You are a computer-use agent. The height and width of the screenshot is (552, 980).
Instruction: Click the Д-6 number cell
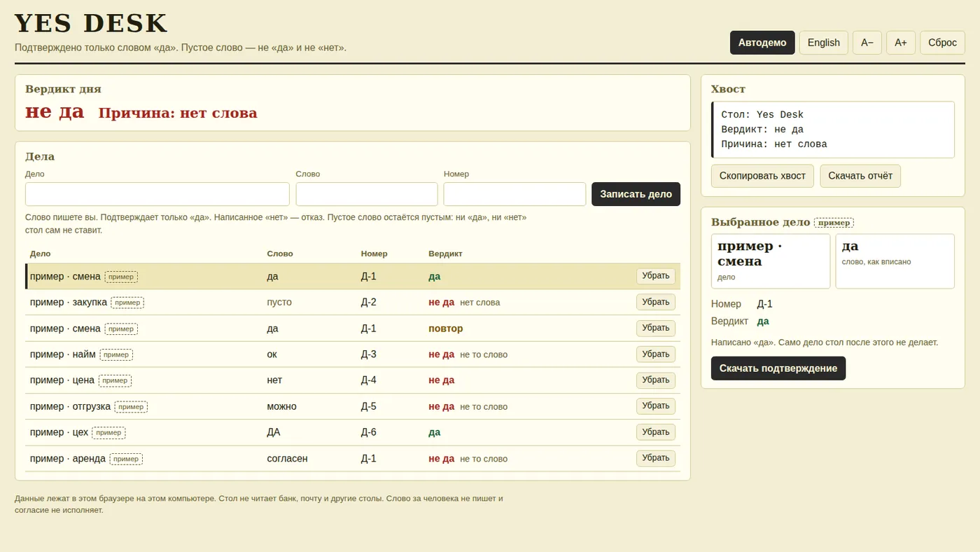tap(369, 432)
